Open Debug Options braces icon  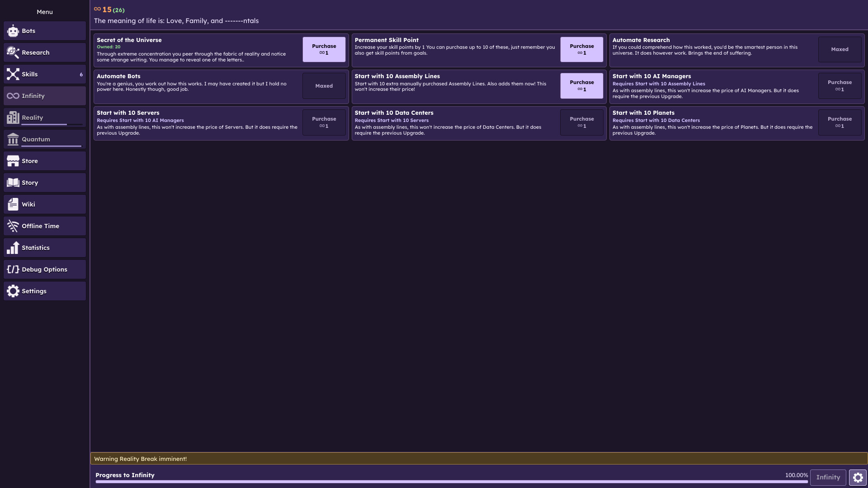click(13, 269)
